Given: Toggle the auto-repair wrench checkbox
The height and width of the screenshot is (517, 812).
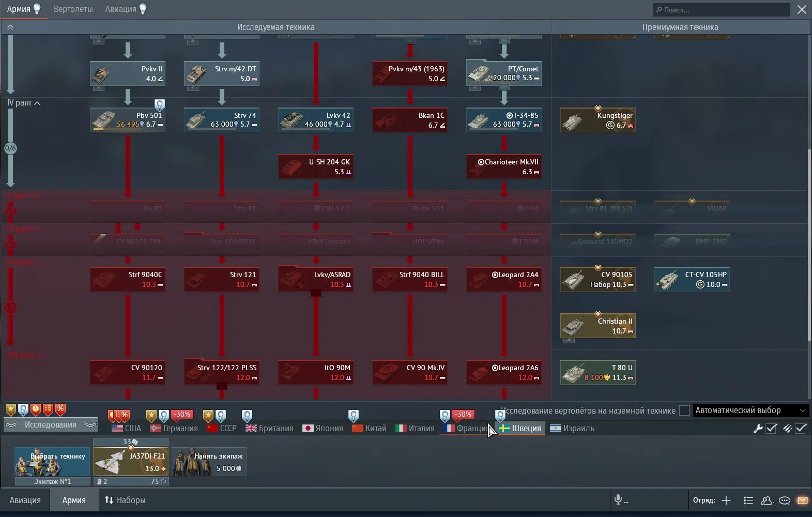Looking at the screenshot, I should (x=771, y=429).
